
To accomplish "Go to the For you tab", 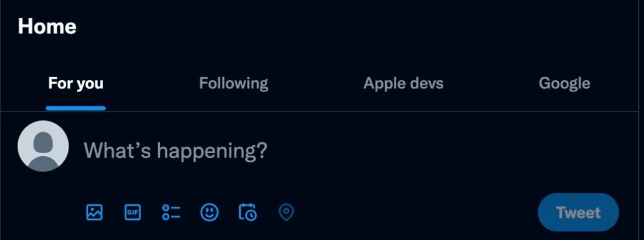I will click(76, 84).
